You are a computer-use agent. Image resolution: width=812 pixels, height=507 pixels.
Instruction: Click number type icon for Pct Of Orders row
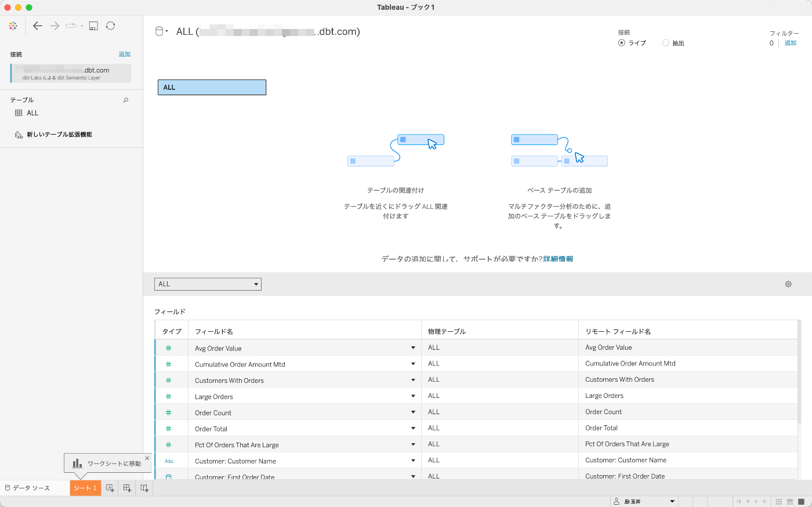[169, 445]
